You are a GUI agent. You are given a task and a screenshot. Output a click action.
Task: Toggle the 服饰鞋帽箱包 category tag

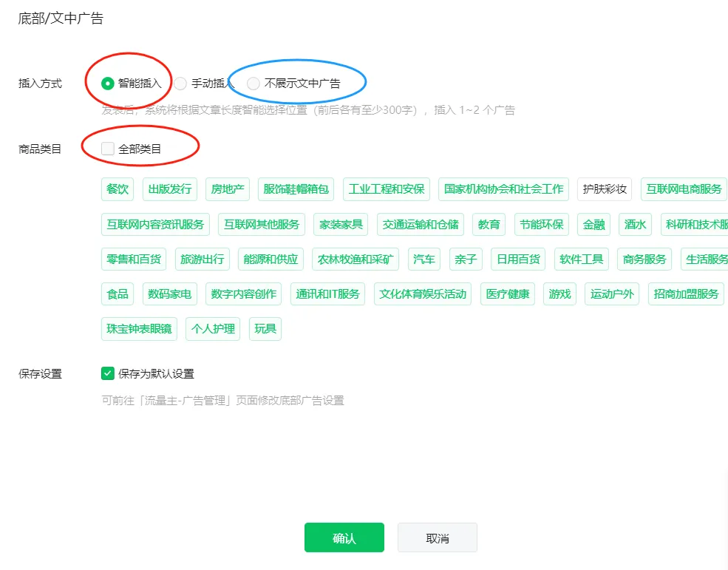(x=296, y=189)
